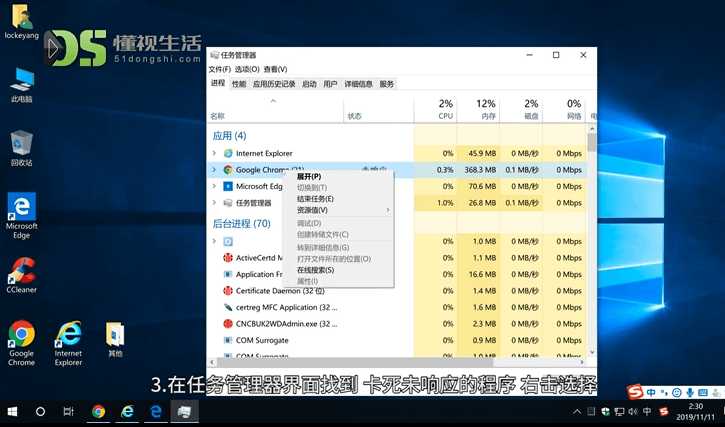
Task: Sort by 网络 column header
Action: [x=564, y=109]
